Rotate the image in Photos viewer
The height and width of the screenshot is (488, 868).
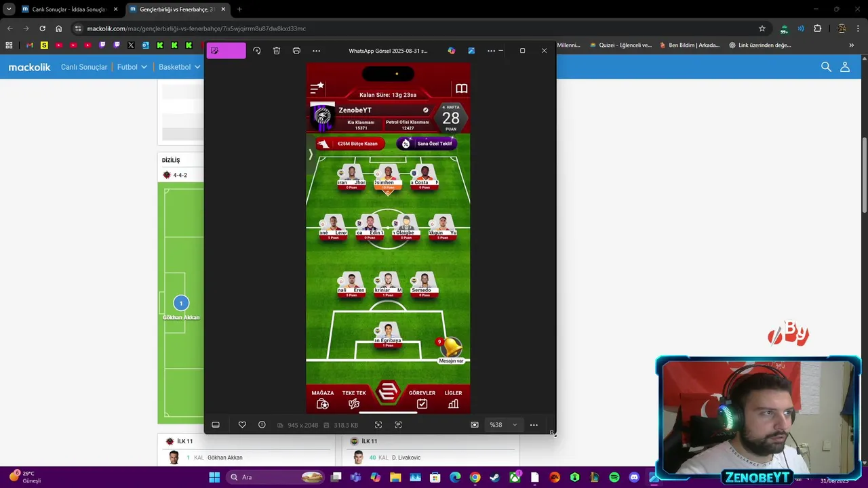pyautogui.click(x=257, y=51)
